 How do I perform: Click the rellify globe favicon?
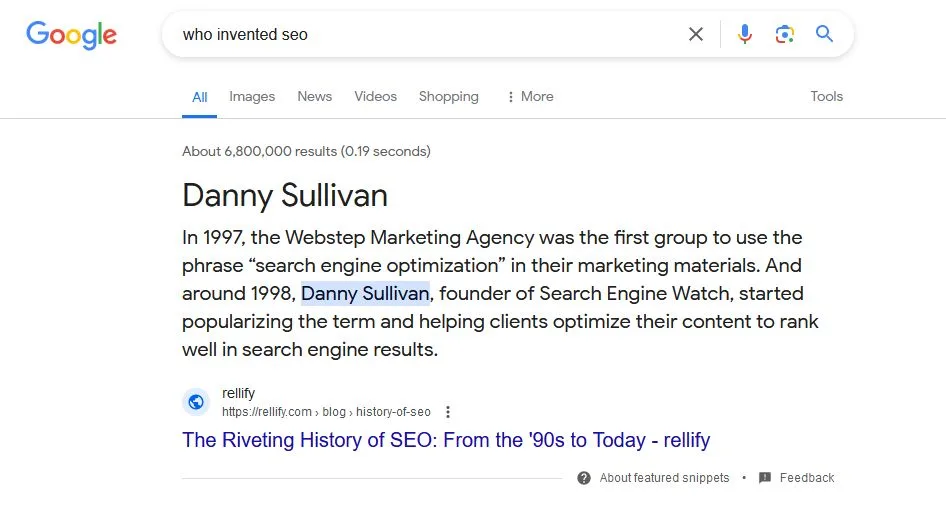click(196, 402)
